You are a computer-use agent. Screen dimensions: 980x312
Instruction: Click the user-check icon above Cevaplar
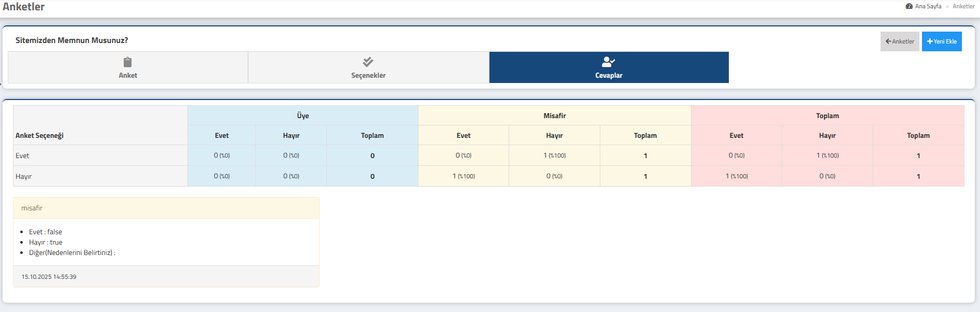608,62
